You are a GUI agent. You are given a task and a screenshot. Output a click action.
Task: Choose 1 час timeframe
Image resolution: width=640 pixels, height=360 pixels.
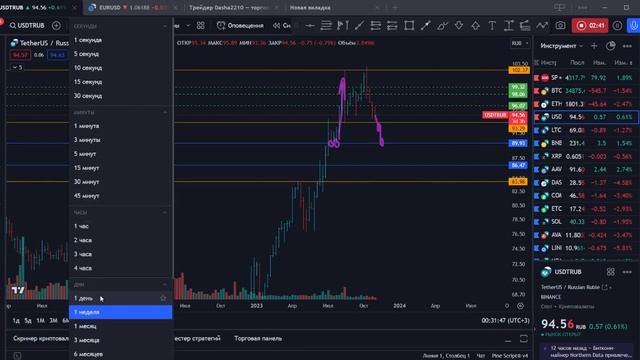[x=120, y=226]
